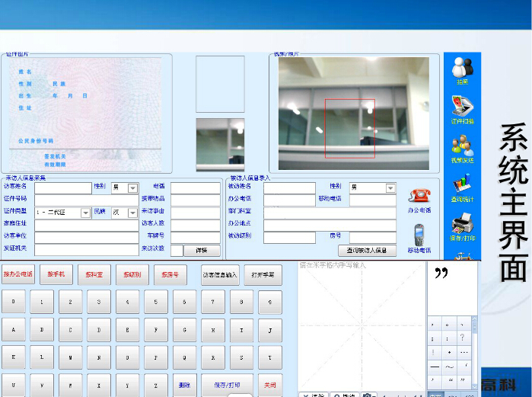Open the 证件类型 ID type dropdown

pyautogui.click(x=85, y=213)
